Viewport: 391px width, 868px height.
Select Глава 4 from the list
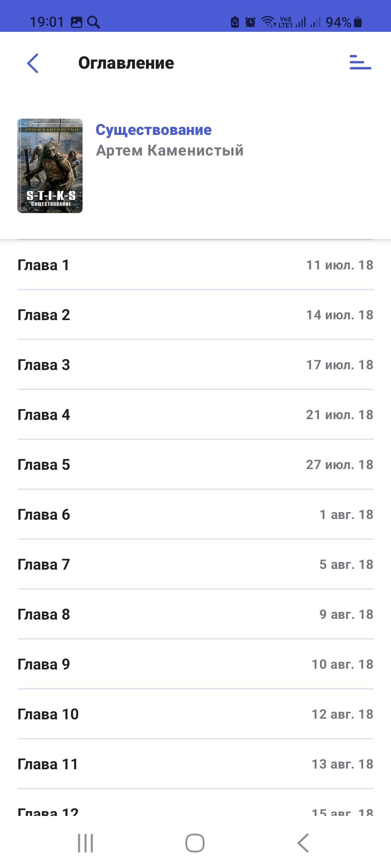195,415
